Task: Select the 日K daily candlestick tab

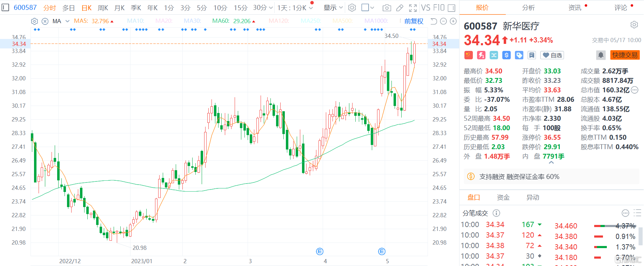Action: pos(87,8)
